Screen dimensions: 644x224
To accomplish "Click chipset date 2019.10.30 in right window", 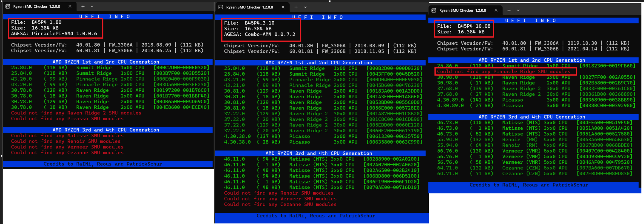I will [582, 43].
